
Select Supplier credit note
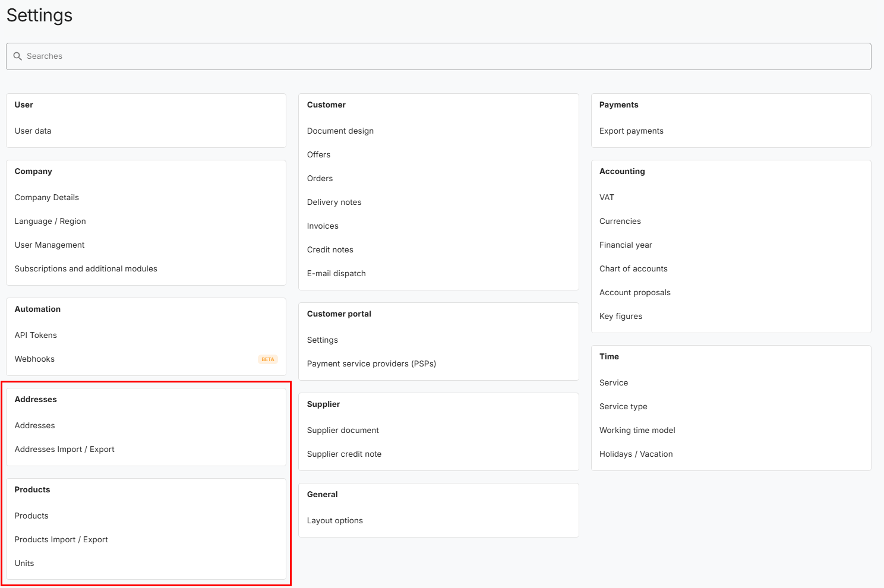(344, 454)
